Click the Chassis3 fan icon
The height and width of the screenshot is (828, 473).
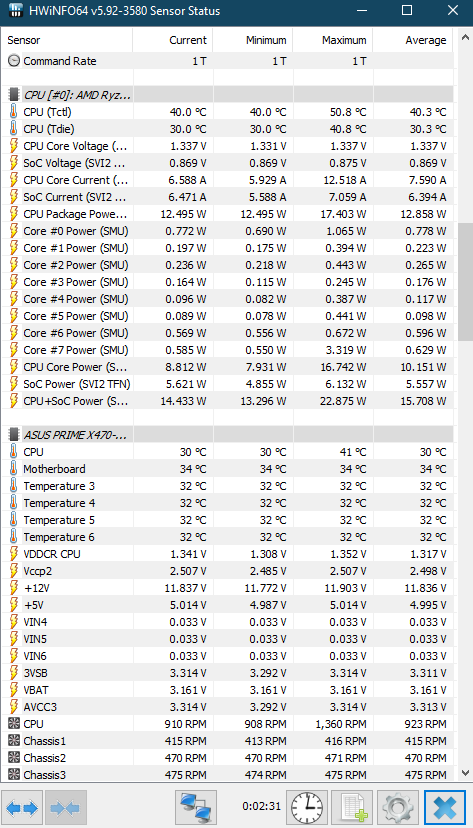(x=14, y=775)
